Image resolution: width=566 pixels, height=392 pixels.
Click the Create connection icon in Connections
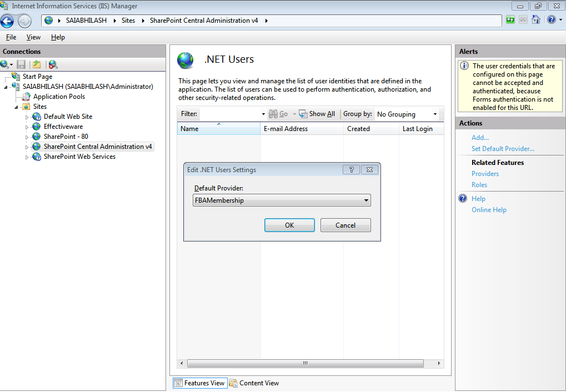pos(5,64)
